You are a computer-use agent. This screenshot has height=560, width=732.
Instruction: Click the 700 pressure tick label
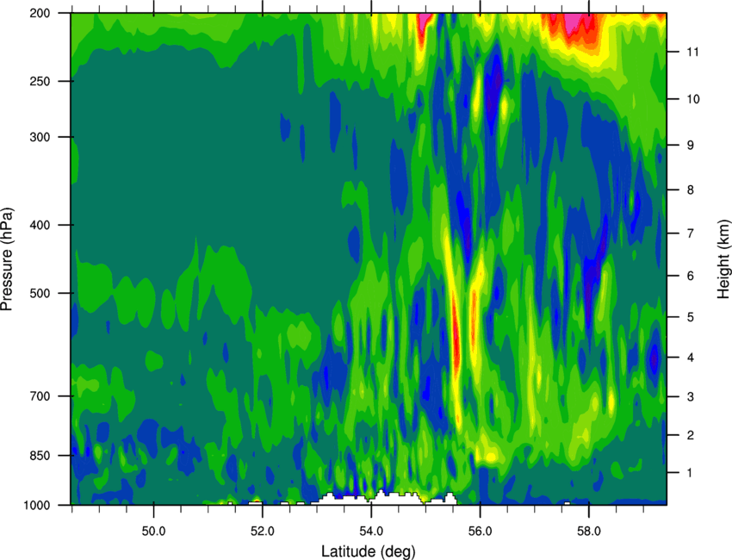pyautogui.click(x=40, y=396)
